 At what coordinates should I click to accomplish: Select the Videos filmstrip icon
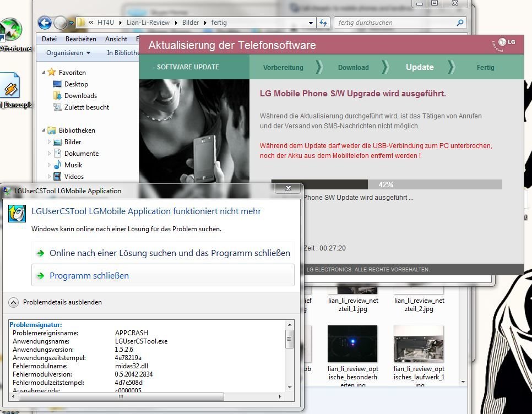click(x=57, y=176)
